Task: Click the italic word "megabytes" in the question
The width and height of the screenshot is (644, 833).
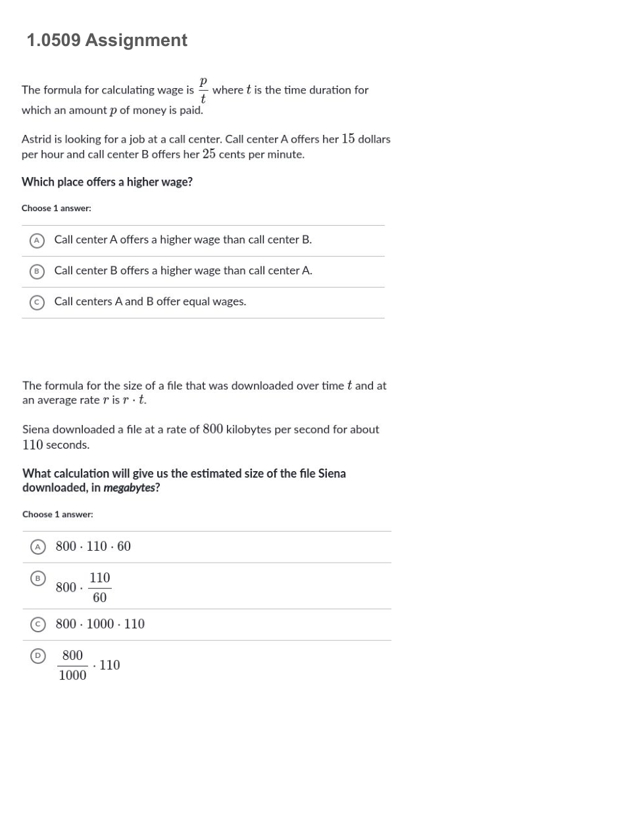Action: click(x=130, y=488)
